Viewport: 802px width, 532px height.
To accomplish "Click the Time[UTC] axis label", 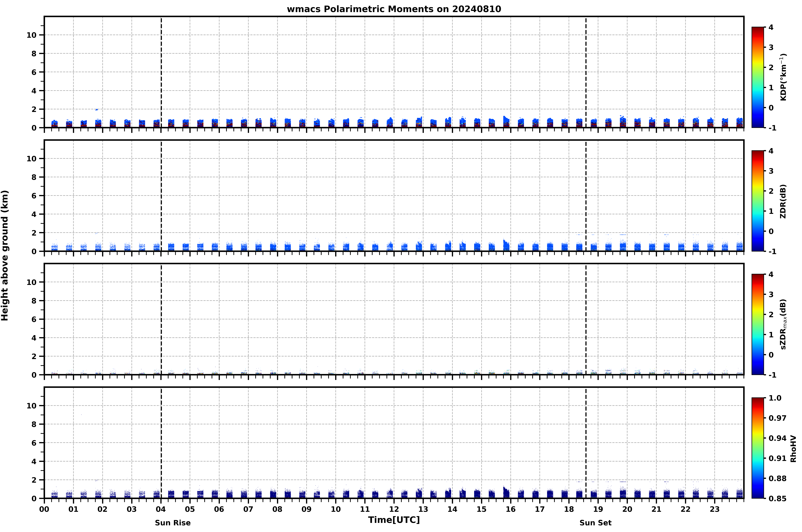I will pyautogui.click(x=394, y=520).
